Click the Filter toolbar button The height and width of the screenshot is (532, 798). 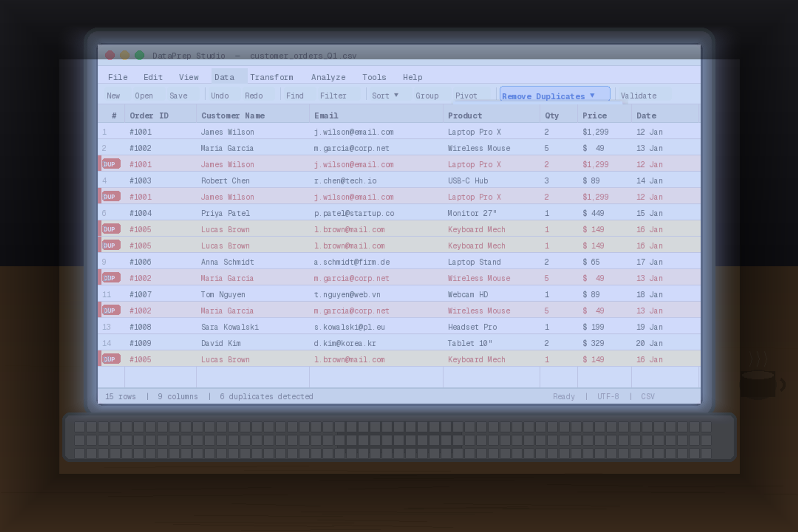(333, 96)
